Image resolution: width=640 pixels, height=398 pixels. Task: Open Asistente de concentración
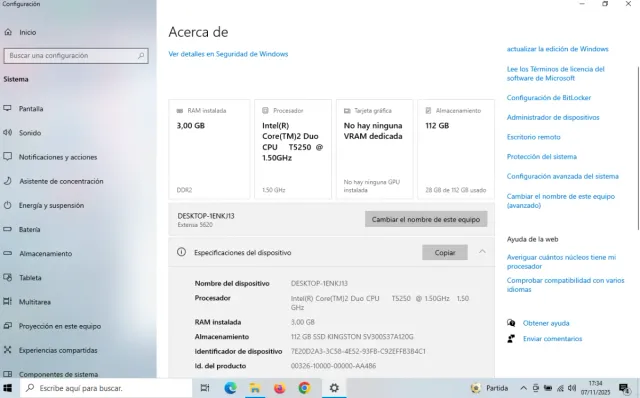click(61, 181)
